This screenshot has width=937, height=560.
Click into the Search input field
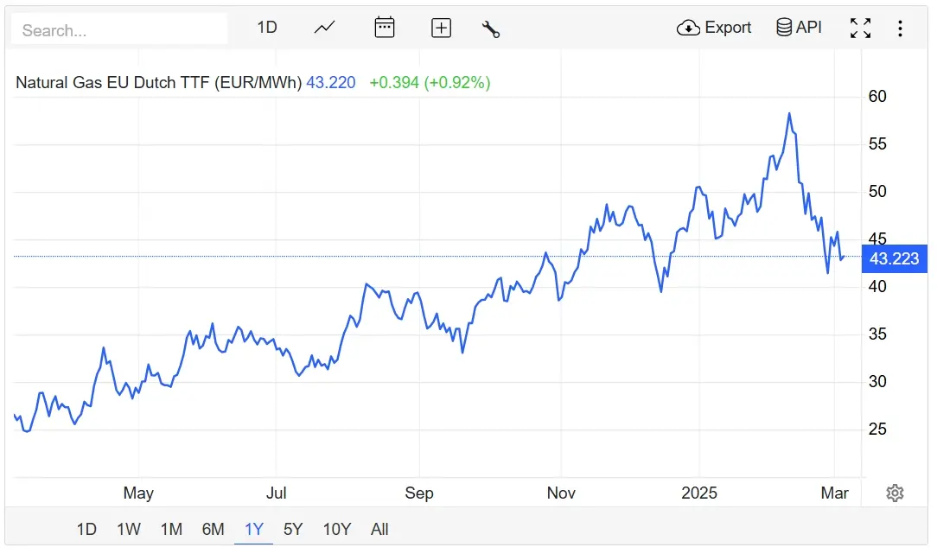(x=119, y=30)
